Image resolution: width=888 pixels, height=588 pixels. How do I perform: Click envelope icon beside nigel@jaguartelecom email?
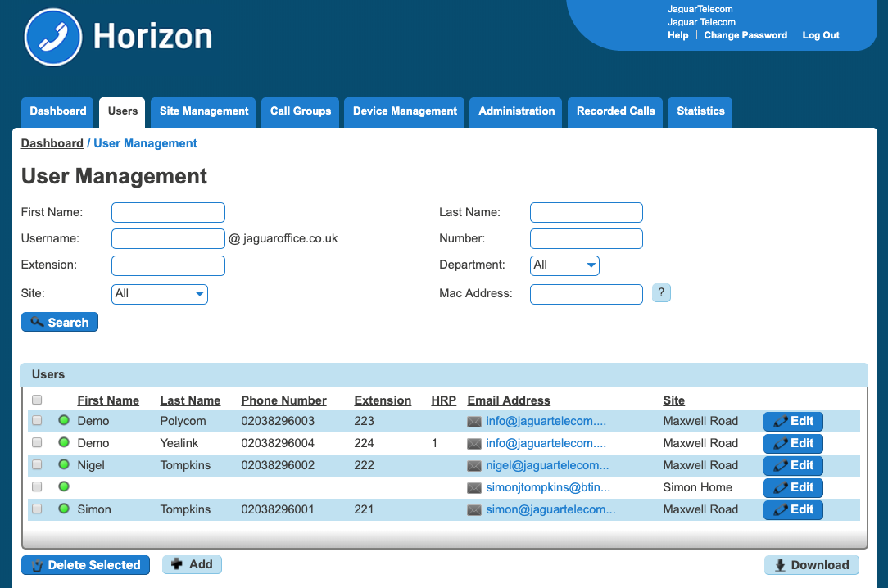474,465
